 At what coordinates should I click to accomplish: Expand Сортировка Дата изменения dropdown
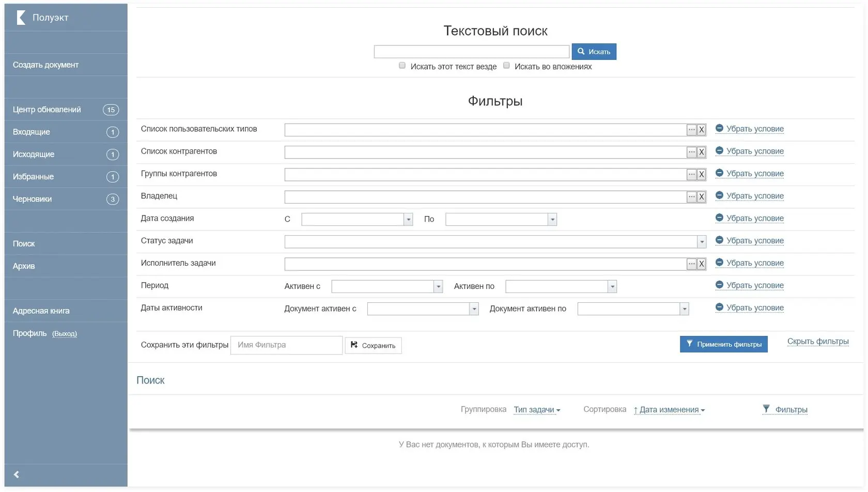click(669, 410)
